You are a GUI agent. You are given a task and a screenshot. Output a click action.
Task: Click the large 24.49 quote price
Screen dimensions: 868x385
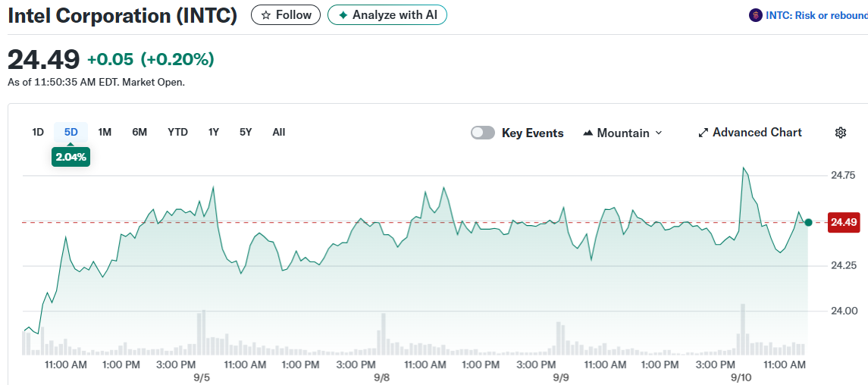pyautogui.click(x=44, y=59)
